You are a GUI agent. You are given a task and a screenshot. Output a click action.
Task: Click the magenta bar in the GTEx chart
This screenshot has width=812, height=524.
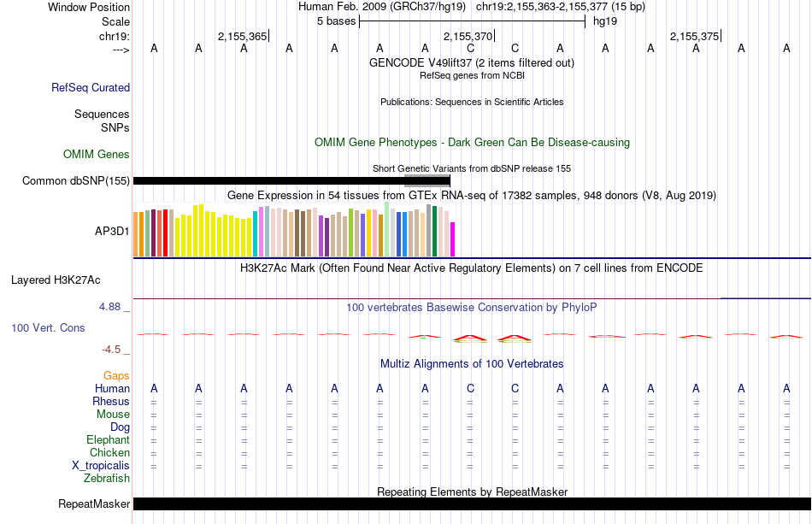tap(453, 239)
